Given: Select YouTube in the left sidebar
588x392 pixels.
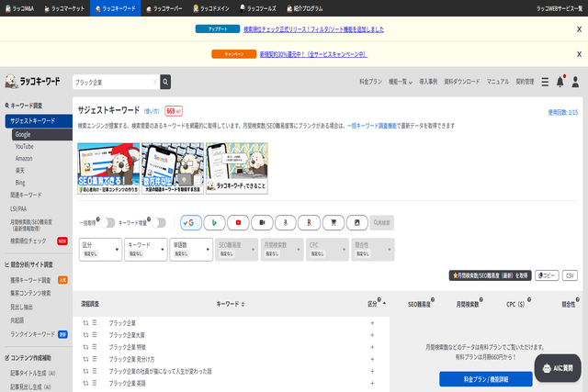Looking at the screenshot, I should [24, 146].
